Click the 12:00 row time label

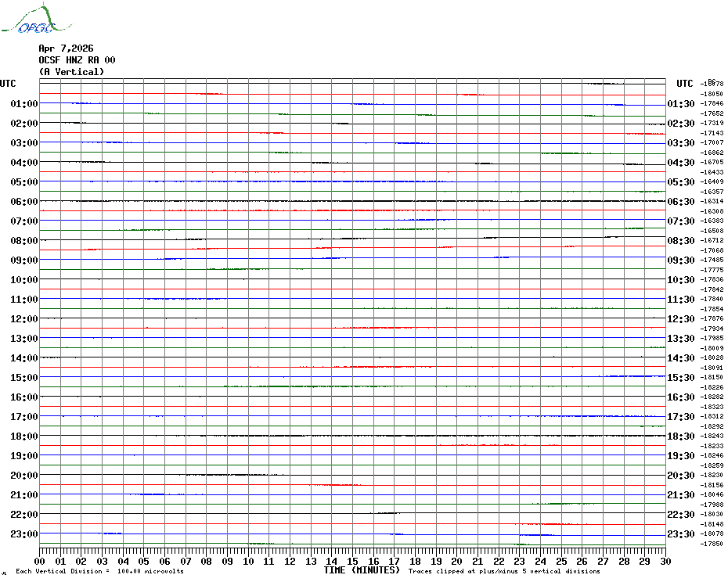click(x=24, y=319)
